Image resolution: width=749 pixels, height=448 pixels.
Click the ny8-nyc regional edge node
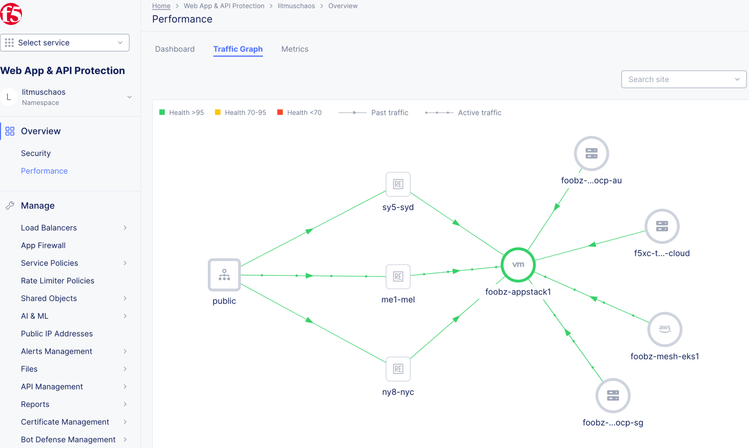click(x=398, y=368)
